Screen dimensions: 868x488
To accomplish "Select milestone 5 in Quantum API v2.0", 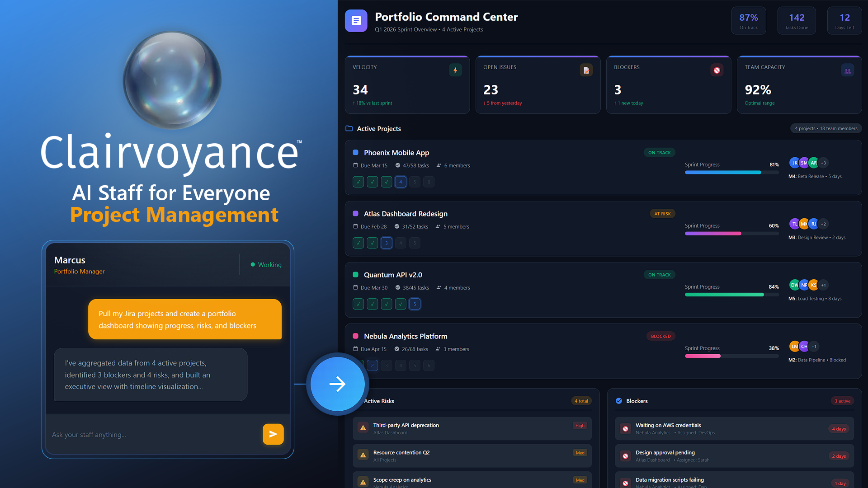I will [x=415, y=304].
